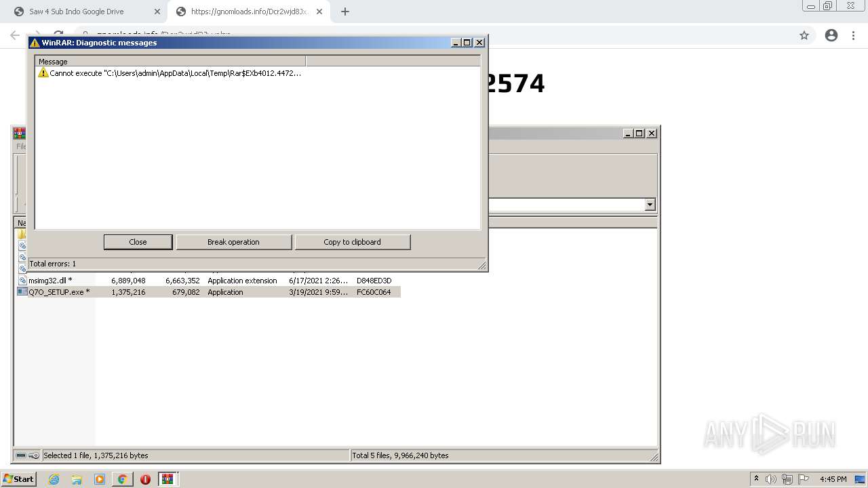Open the Chrome three-dot menu
This screenshot has width=868, height=488.
[x=854, y=35]
